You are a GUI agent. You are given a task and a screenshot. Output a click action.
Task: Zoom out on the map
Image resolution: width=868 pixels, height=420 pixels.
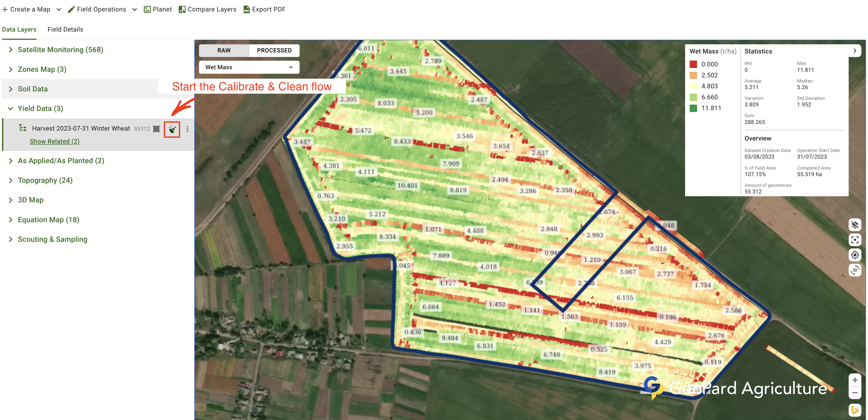click(855, 393)
